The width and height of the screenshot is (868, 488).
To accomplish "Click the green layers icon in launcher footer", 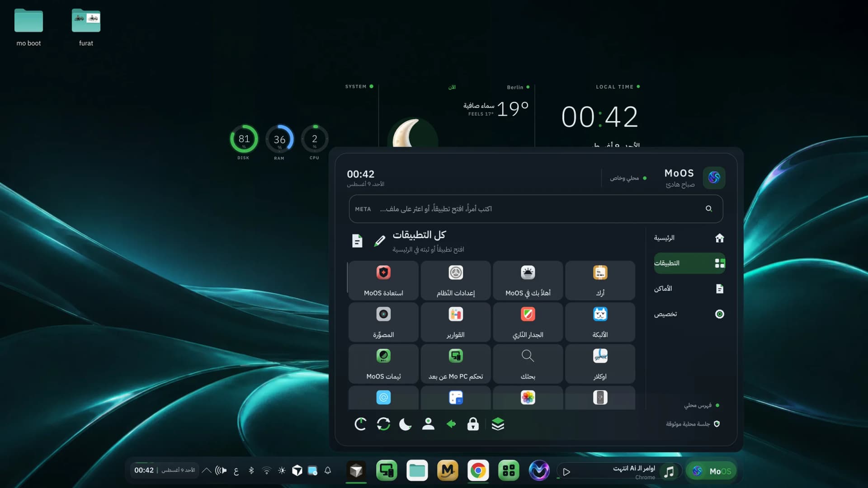I will (498, 424).
